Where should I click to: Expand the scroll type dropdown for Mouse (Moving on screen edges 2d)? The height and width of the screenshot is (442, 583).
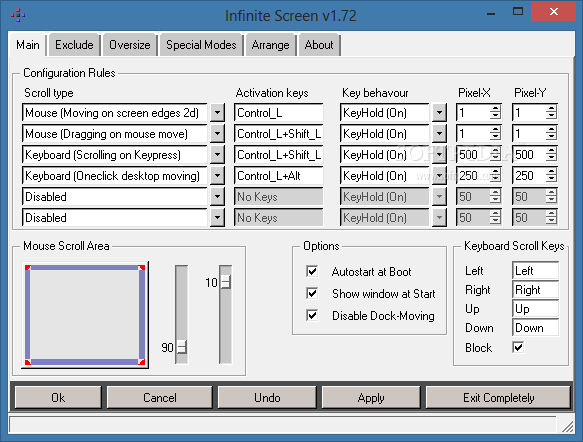[217, 113]
